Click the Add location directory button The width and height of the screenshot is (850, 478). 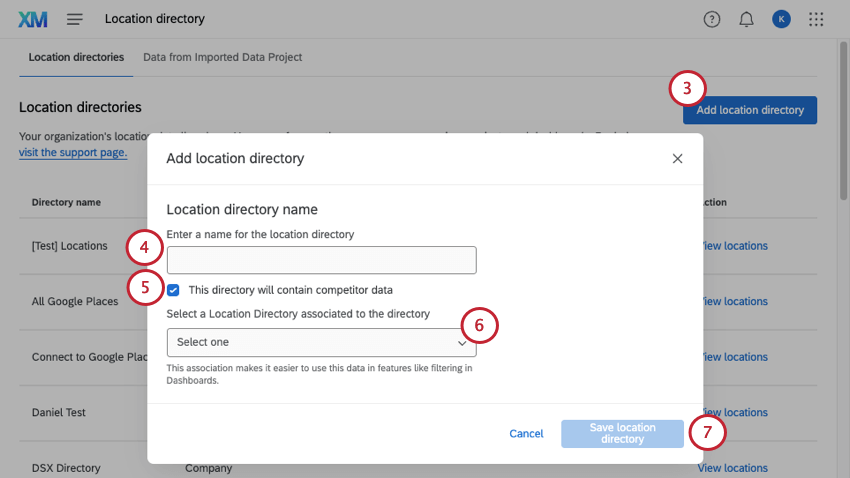coord(750,110)
